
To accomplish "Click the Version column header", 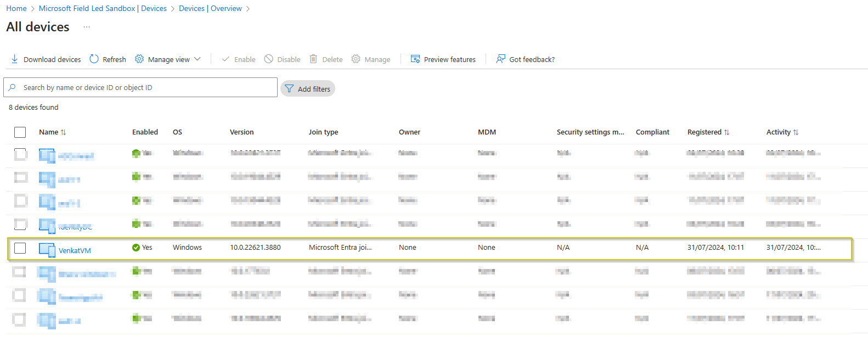I will pyautogui.click(x=241, y=132).
